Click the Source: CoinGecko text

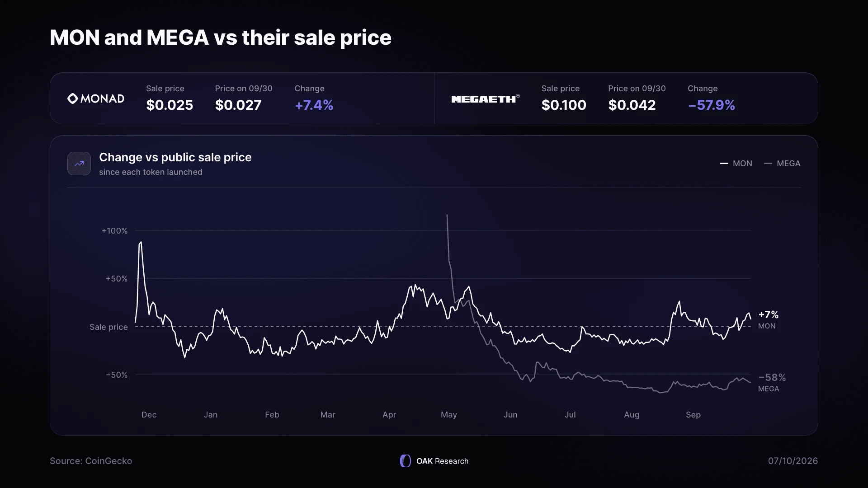[91, 461]
